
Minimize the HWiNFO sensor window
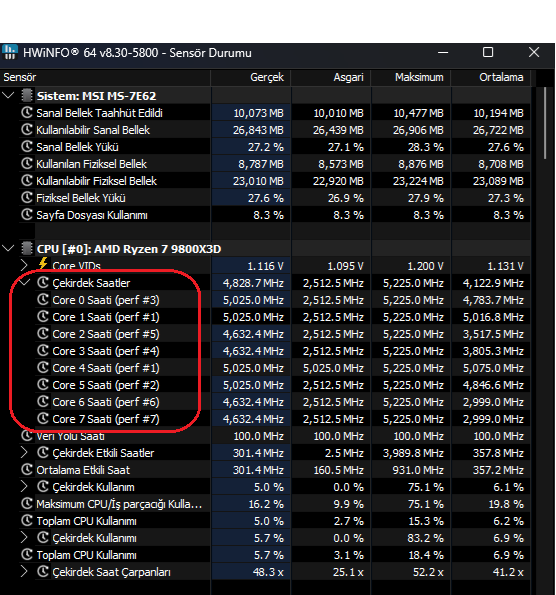pyautogui.click(x=443, y=52)
